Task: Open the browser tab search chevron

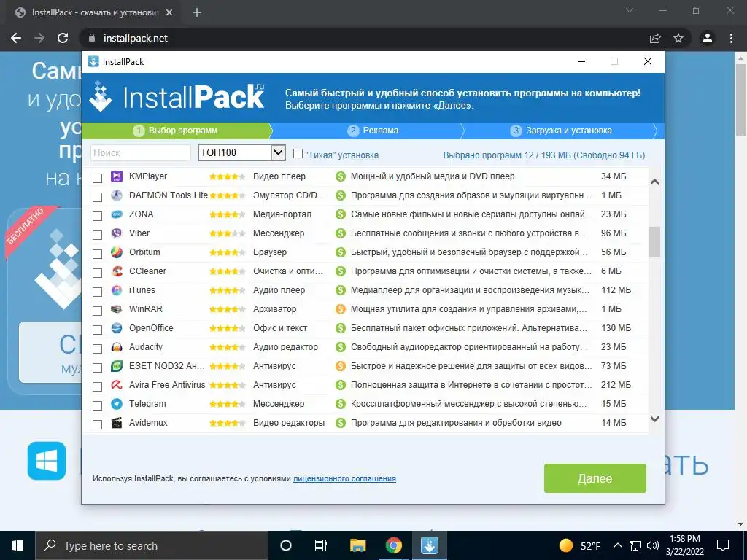Action: pyautogui.click(x=630, y=10)
